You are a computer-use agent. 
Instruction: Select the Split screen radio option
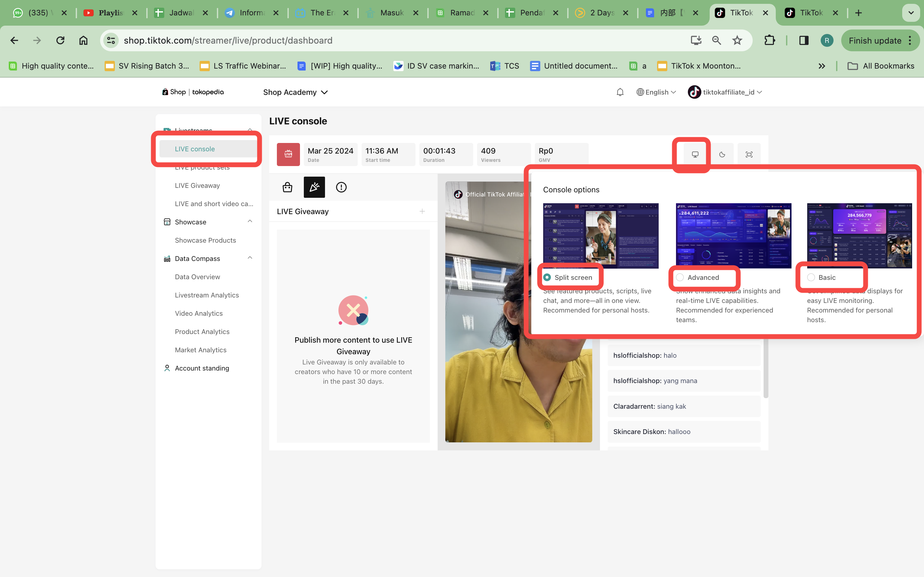[x=547, y=277]
